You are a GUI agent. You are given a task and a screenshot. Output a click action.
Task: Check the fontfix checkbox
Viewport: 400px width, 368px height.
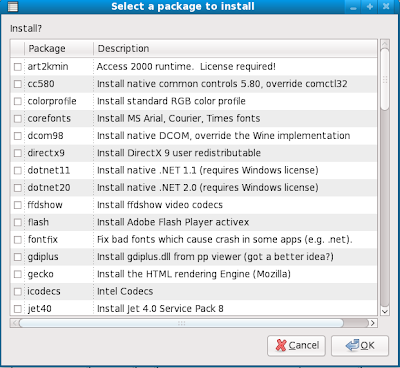[x=18, y=240]
